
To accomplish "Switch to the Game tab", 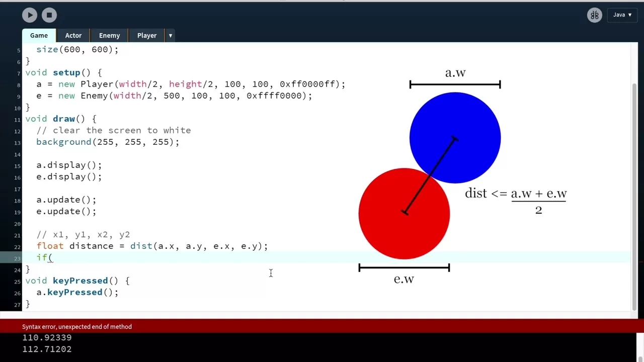I will point(39,35).
